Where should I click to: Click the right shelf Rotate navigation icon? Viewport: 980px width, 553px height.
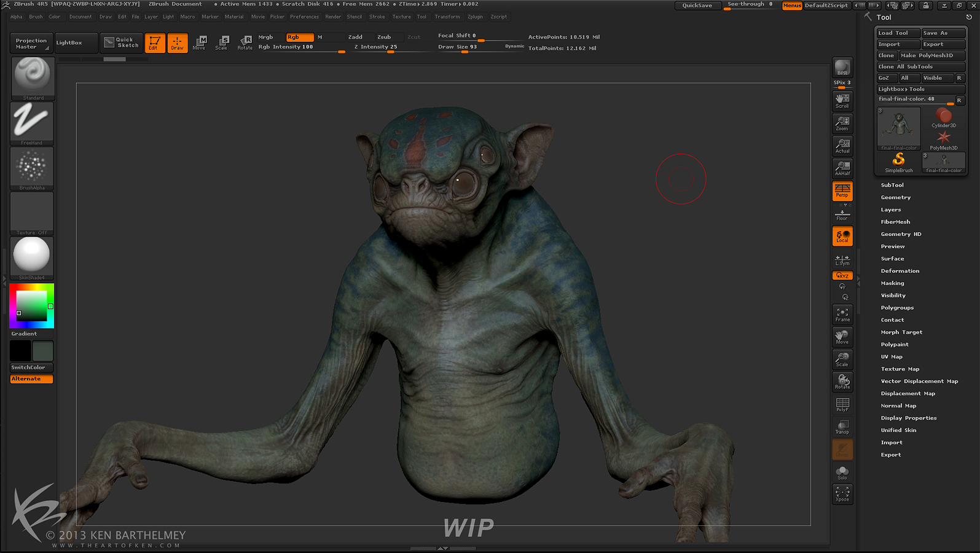[842, 382]
